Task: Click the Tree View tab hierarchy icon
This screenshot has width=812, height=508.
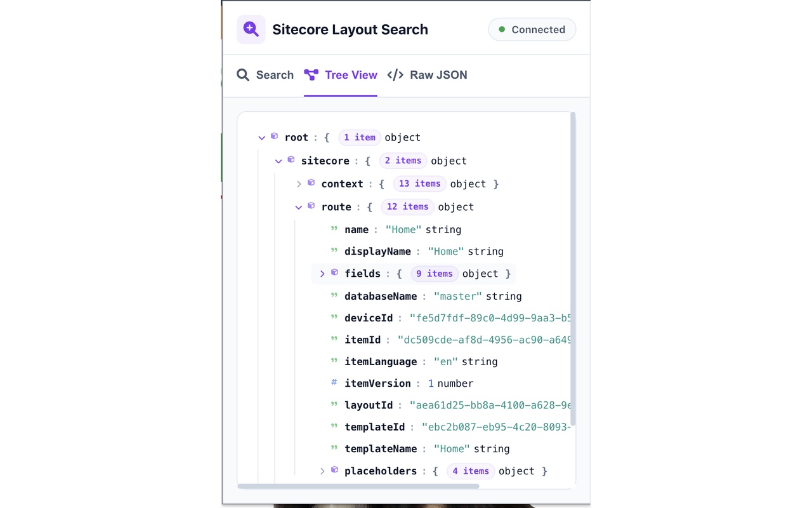Action: tap(311, 75)
